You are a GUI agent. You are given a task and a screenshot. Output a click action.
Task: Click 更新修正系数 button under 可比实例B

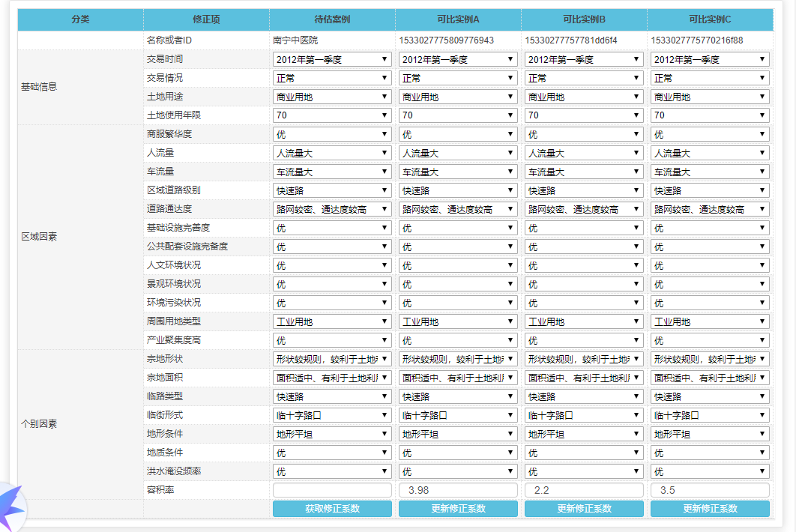584,509
